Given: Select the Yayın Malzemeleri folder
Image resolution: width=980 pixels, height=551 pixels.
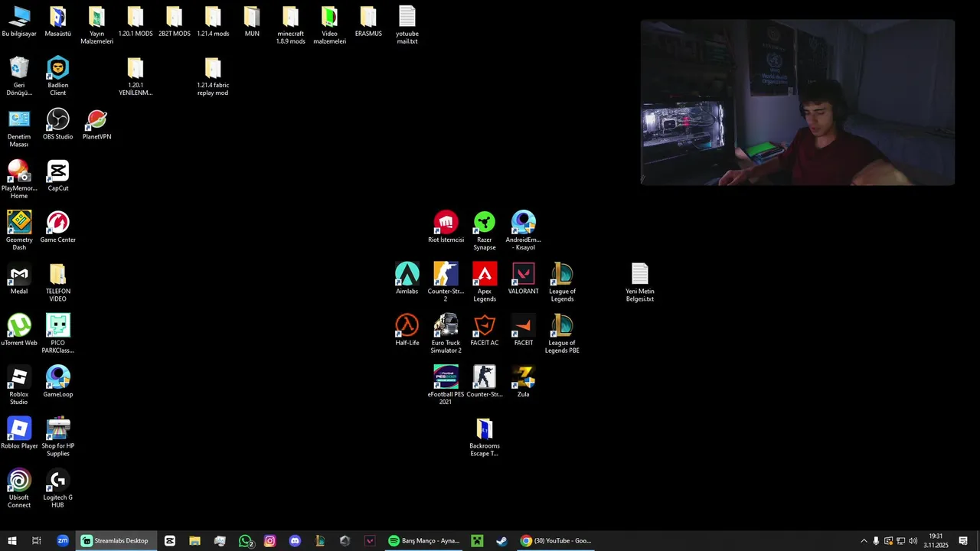Looking at the screenshot, I should tap(96, 24).
